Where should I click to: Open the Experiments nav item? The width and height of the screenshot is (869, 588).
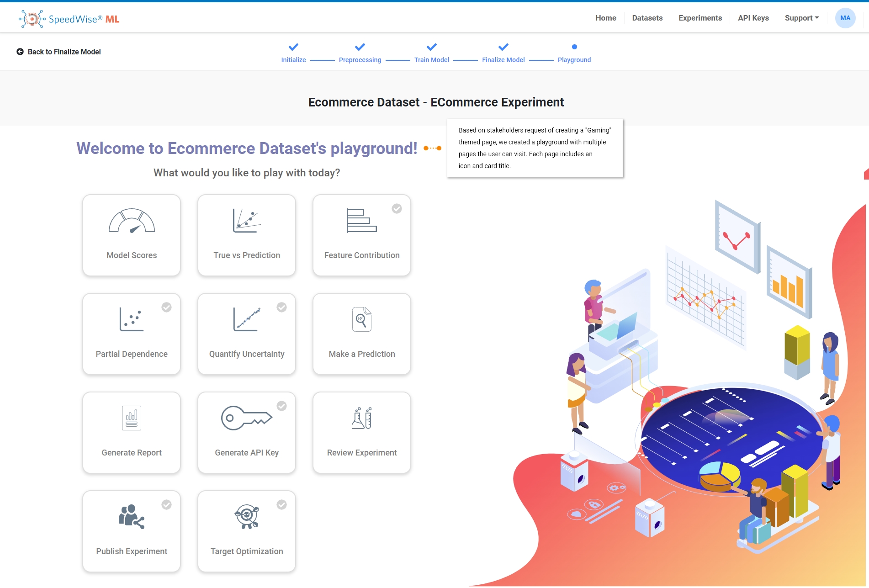click(700, 18)
